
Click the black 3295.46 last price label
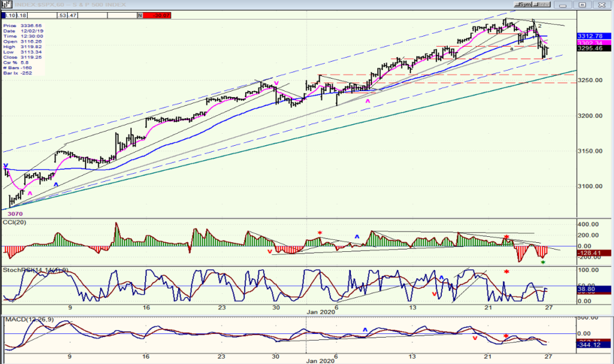[594, 48]
